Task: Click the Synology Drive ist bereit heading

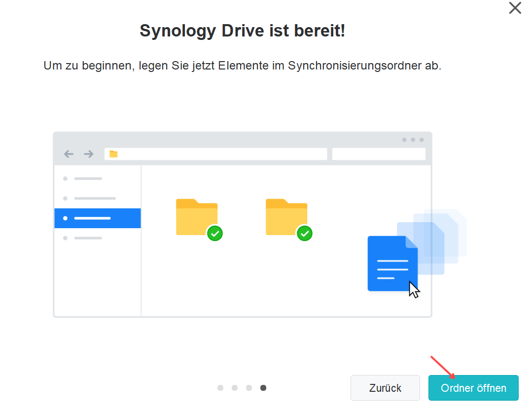Action: click(242, 31)
